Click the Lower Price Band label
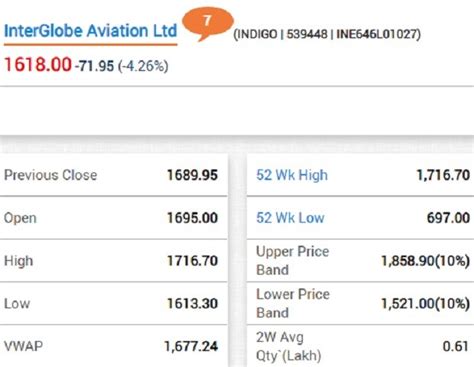The image size is (474, 367). point(293,303)
